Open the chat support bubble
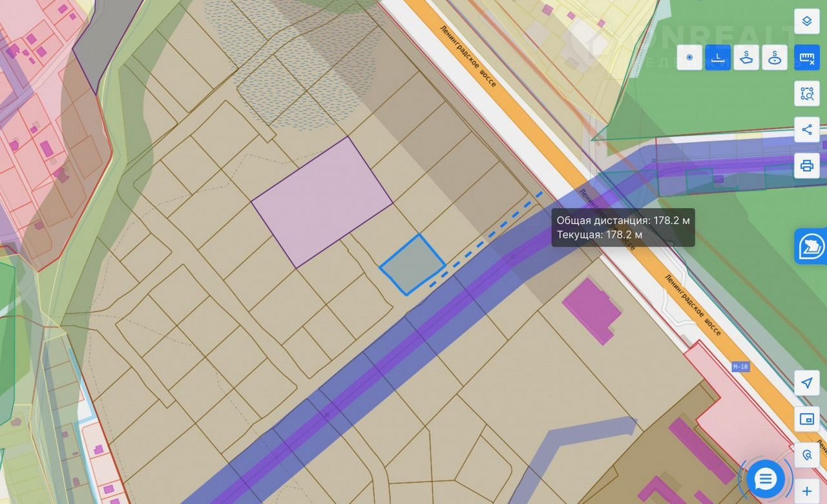 [x=766, y=479]
